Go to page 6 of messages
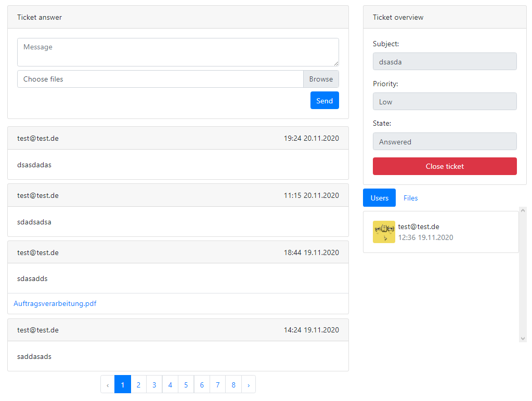Viewport: 532px width, 401px height. [x=202, y=384]
